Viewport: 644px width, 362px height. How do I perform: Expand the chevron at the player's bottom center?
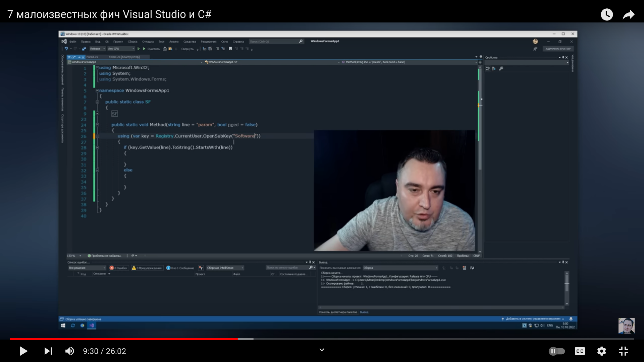click(x=322, y=350)
